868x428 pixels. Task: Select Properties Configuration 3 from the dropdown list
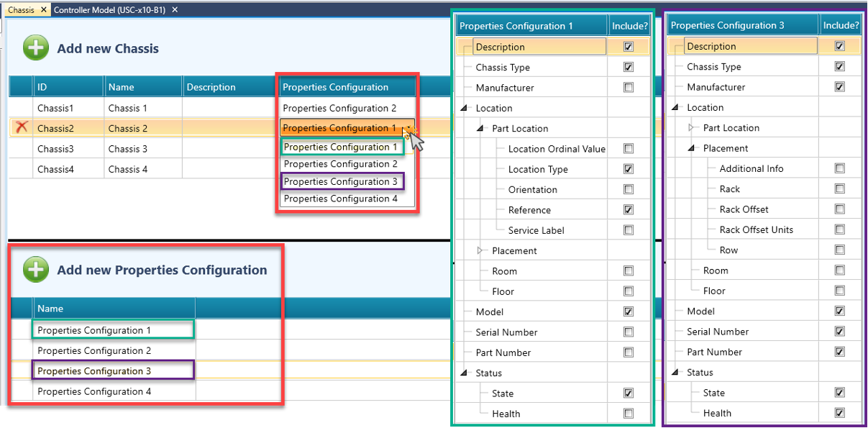point(340,181)
